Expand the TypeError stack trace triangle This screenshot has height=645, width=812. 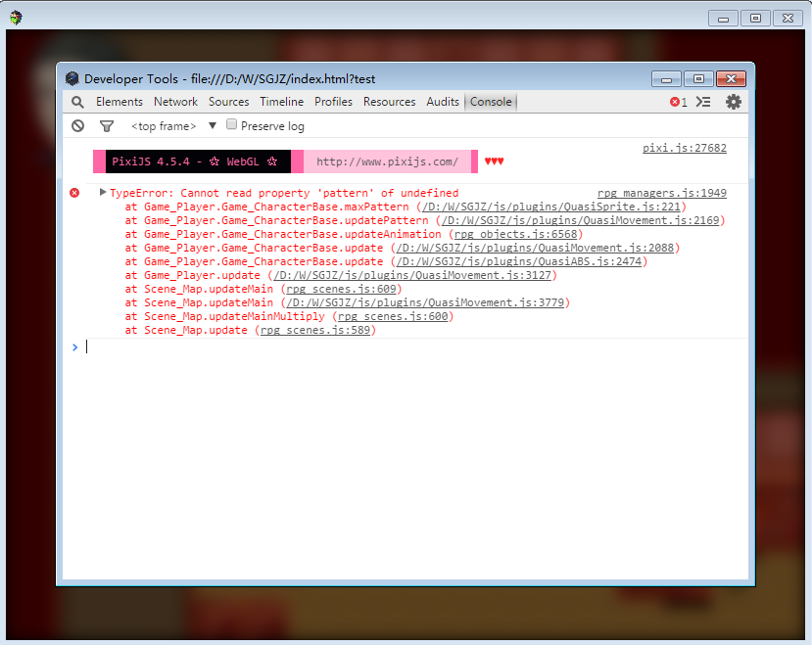pos(103,192)
